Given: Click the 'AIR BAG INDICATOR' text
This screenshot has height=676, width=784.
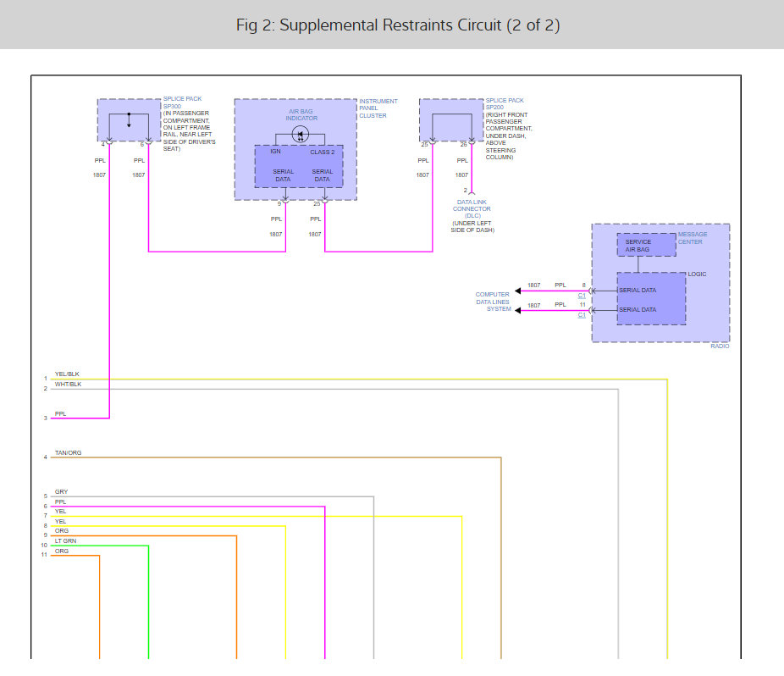Looking at the screenshot, I should [301, 115].
